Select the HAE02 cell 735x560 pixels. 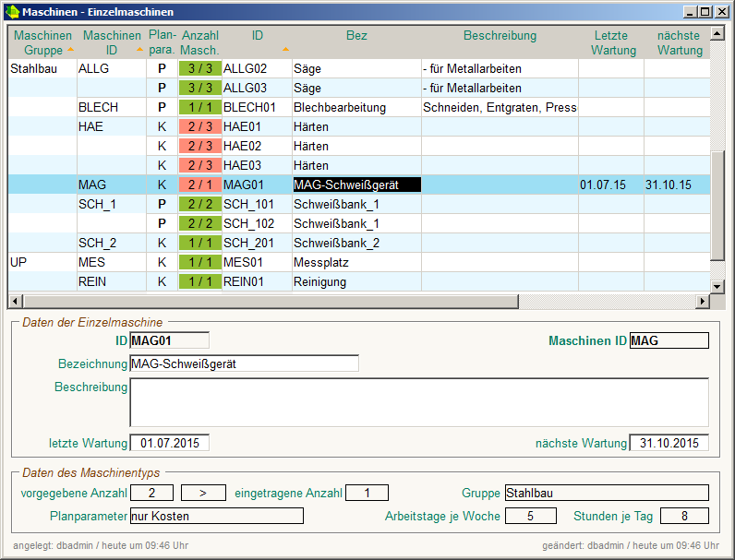pyautogui.click(x=257, y=146)
